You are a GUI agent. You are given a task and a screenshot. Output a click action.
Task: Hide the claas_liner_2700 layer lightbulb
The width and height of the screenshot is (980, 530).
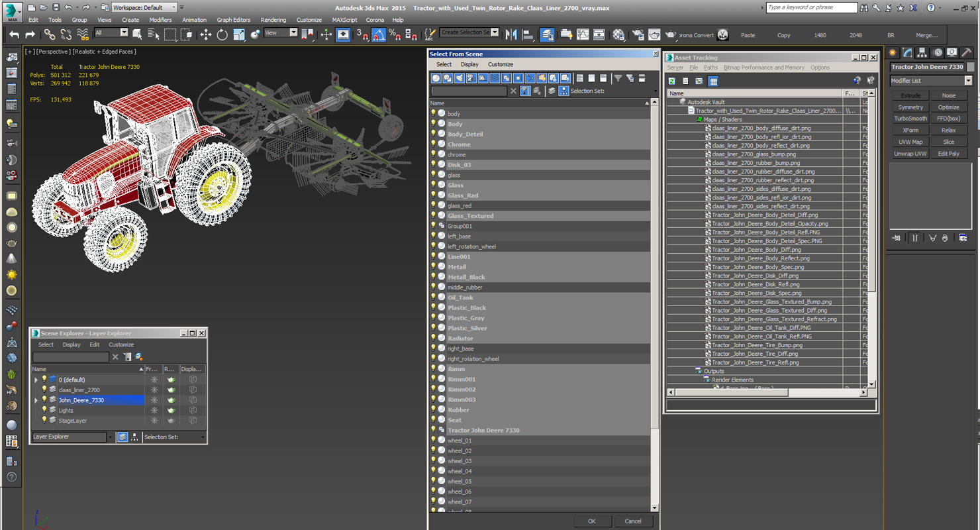click(x=44, y=390)
